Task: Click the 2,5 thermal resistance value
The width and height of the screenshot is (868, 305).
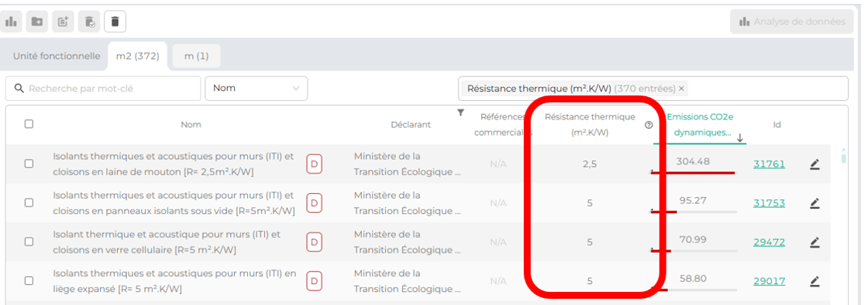Action: (x=590, y=165)
